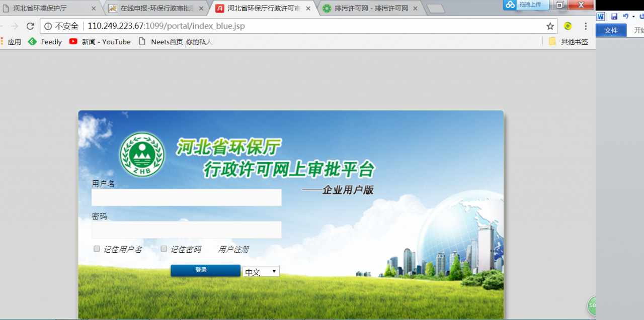
Task: Reload the page with the refresh icon
Action: tap(31, 26)
